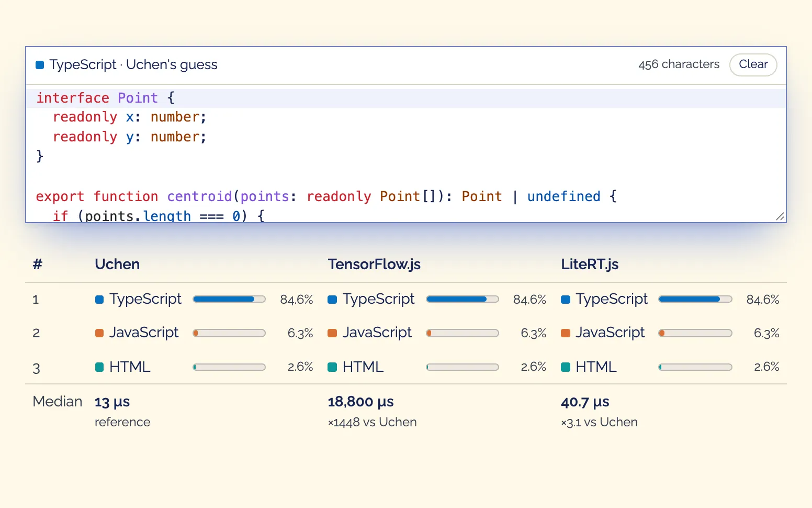The image size is (812, 508).
Task: Click the Uchen column header
Action: coord(117,264)
